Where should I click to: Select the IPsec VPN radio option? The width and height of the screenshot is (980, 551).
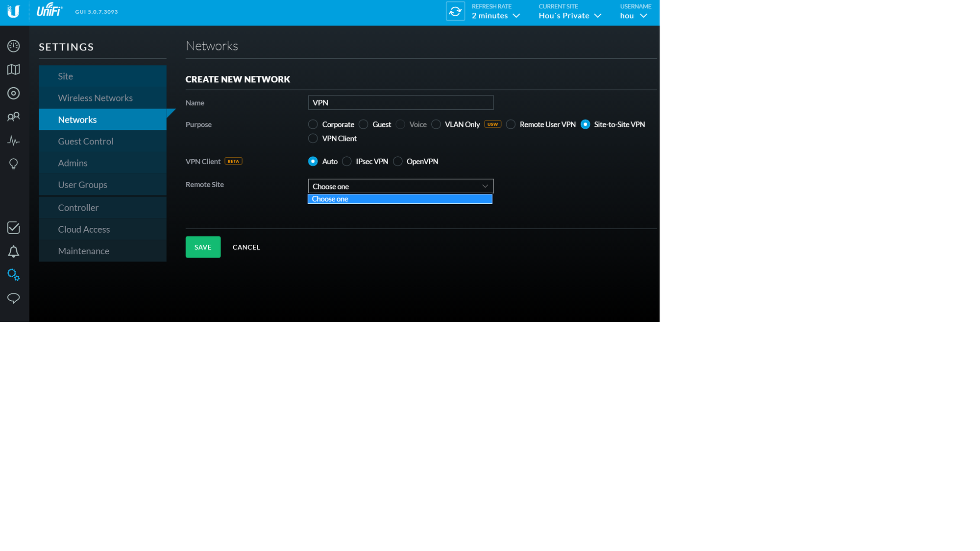pyautogui.click(x=347, y=161)
